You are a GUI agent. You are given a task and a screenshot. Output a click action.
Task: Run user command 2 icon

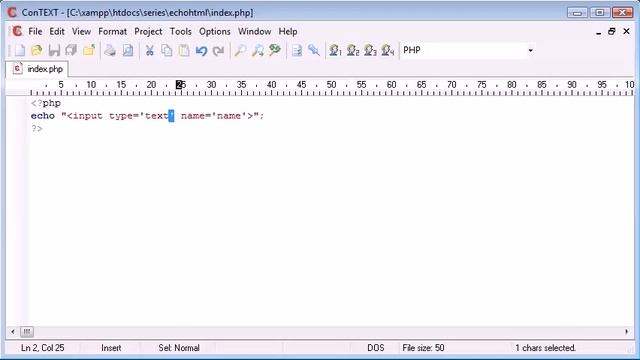pos(353,51)
